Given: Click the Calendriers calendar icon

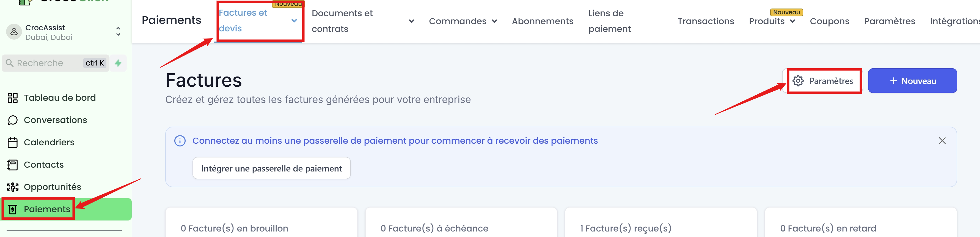Looking at the screenshot, I should click(13, 143).
